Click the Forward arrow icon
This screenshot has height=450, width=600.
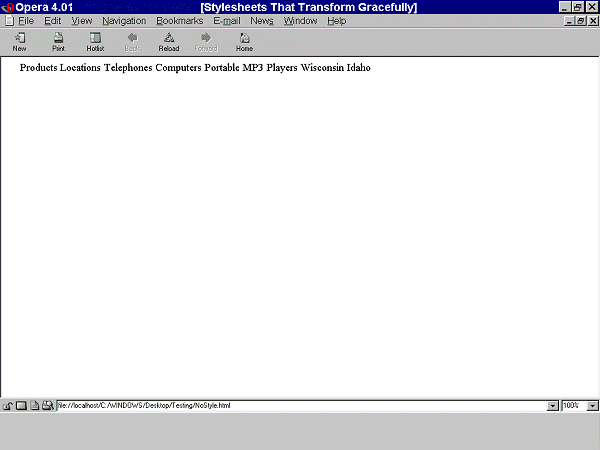click(x=205, y=38)
